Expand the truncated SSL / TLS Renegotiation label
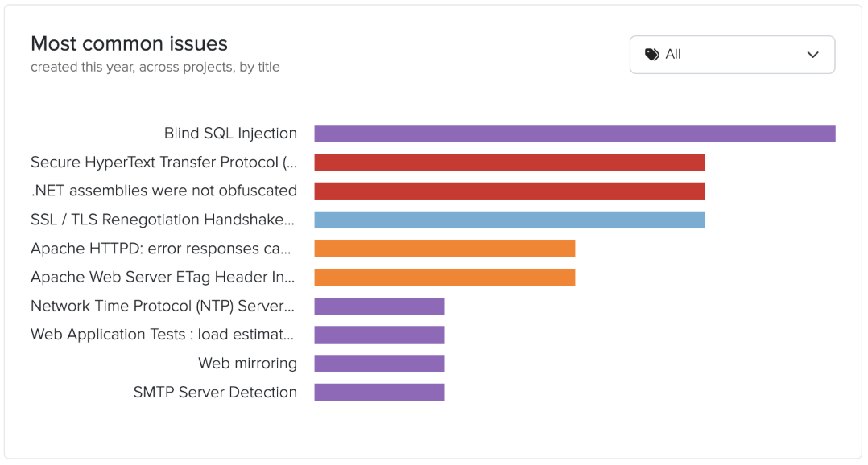Viewport: 868px width, 465px height. (161, 219)
